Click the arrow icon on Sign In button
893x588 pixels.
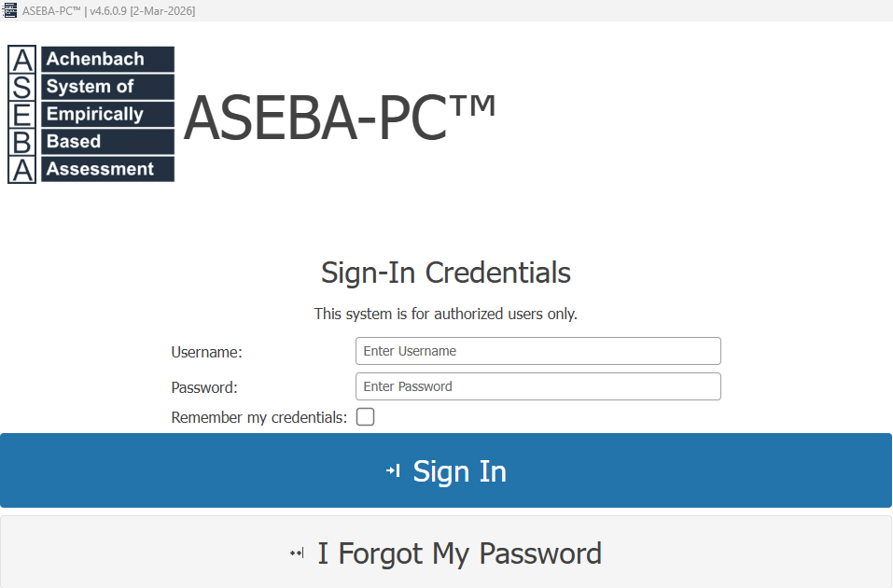point(393,471)
